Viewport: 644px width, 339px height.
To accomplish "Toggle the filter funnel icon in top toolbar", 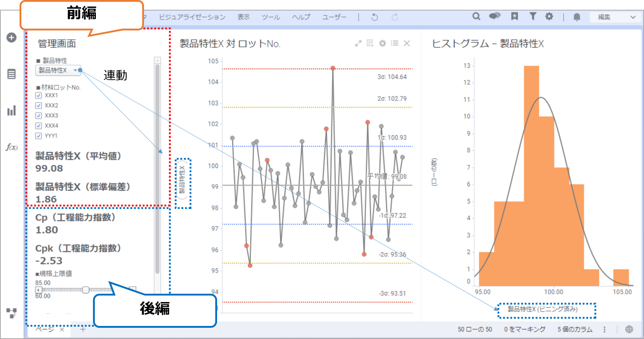I will click(x=533, y=17).
